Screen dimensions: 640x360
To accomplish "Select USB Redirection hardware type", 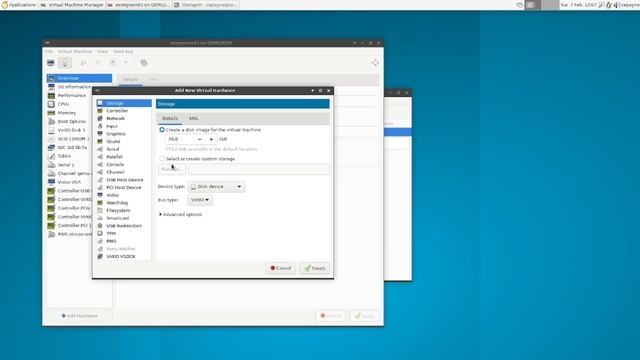I will click(124, 226).
